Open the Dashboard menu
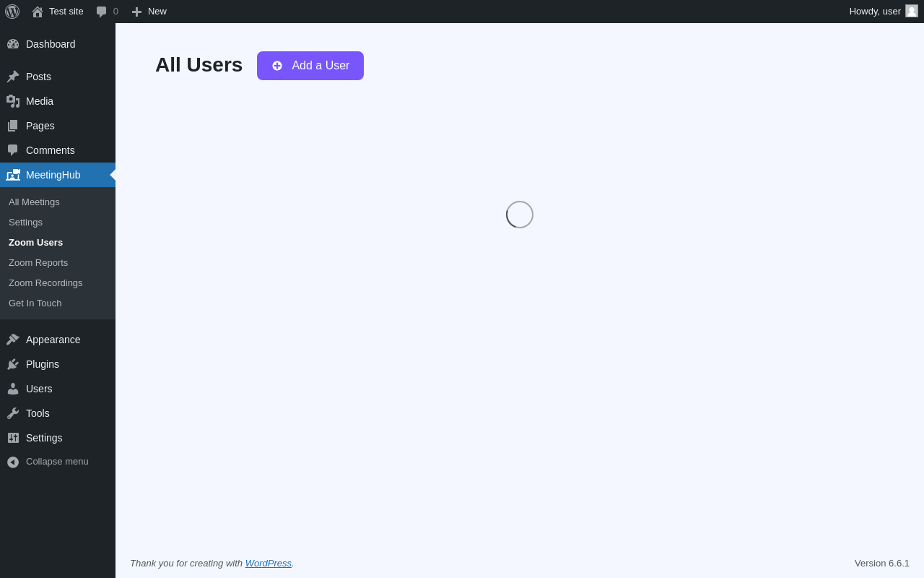 [x=58, y=44]
